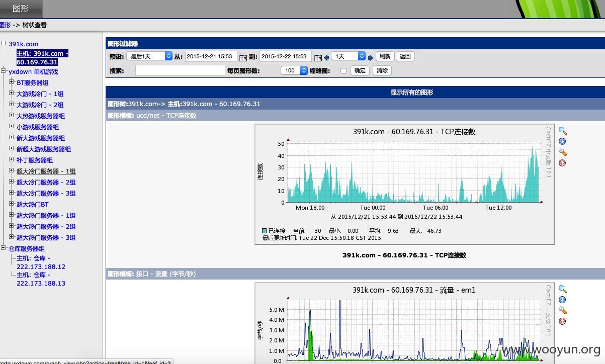The height and width of the screenshot is (364, 605).
Task: Shift time span backward with left arrow
Action: click(326, 57)
